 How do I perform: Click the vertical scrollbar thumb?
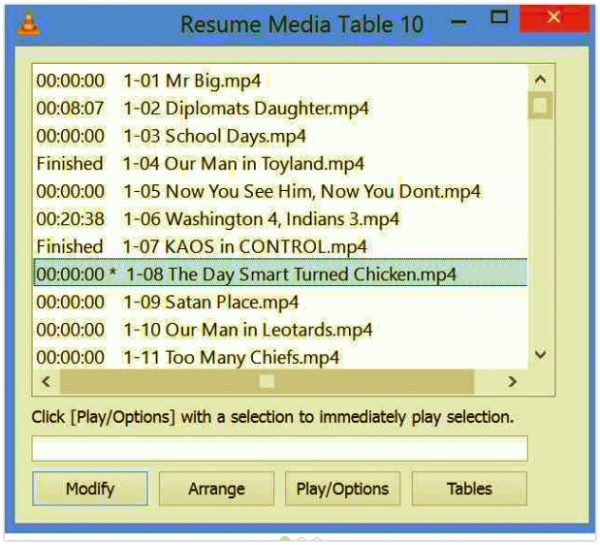(540, 106)
